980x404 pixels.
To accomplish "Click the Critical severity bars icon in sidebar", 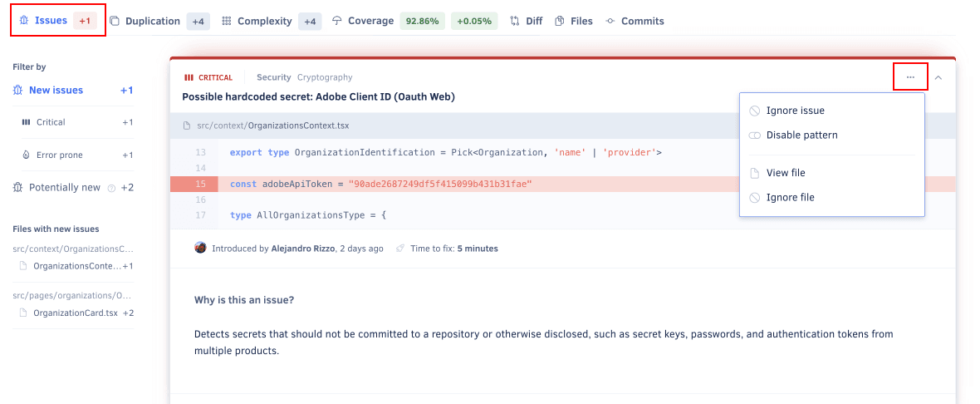I will pyautogui.click(x=26, y=122).
